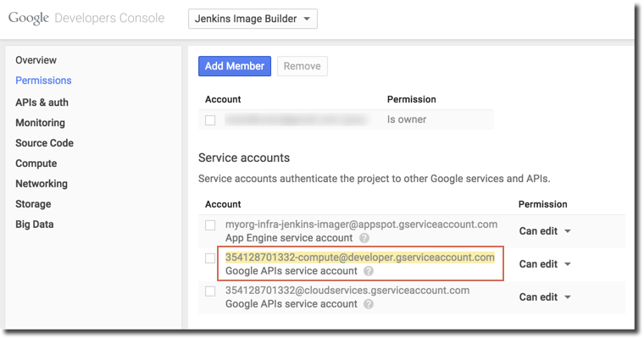The image size is (644, 338).
Task: Open Big Data in the sidebar
Action: (35, 224)
